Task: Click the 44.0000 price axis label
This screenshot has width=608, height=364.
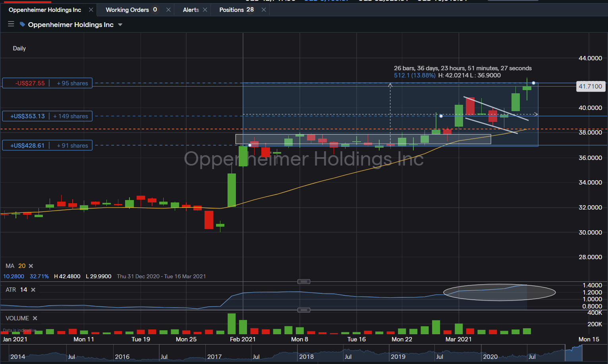Action: (x=591, y=58)
